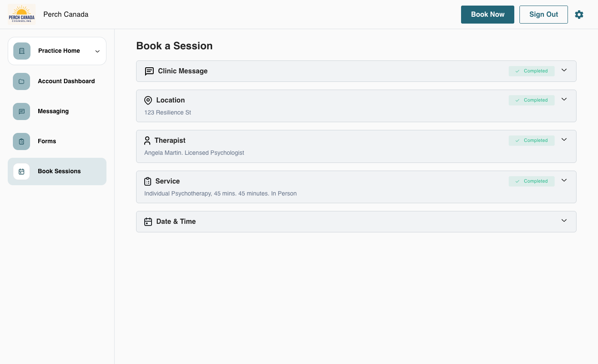Expand the Date & Time section chevron

[x=564, y=221]
